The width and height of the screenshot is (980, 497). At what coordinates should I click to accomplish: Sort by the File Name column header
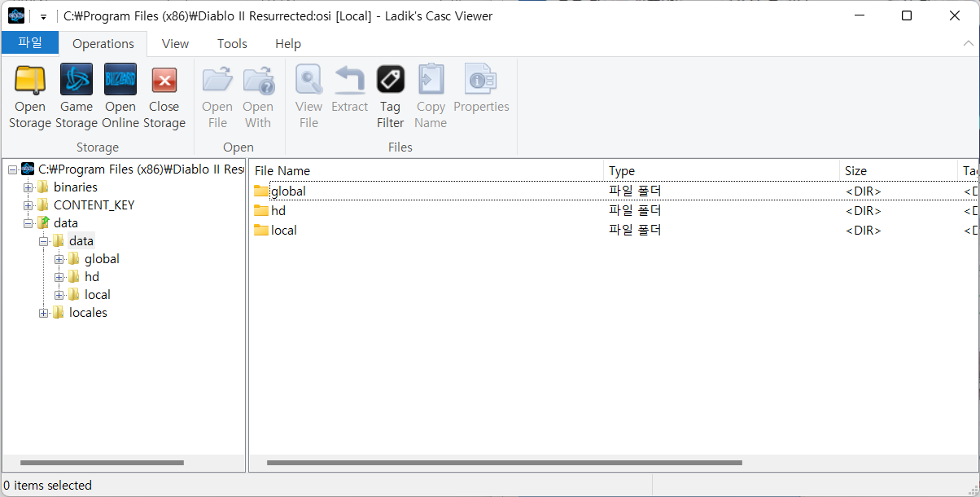click(x=427, y=170)
